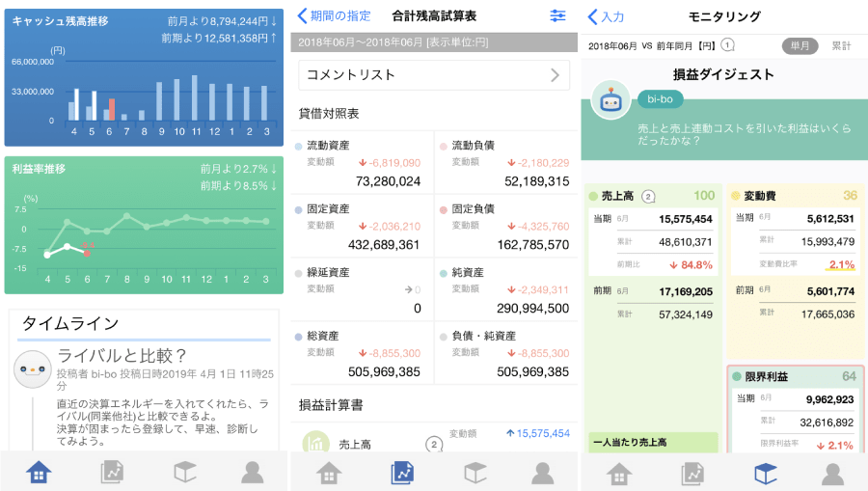Open the 一人当たり売上高 card
Image resolution: width=868 pixels, height=491 pixels.
pyautogui.click(x=653, y=443)
